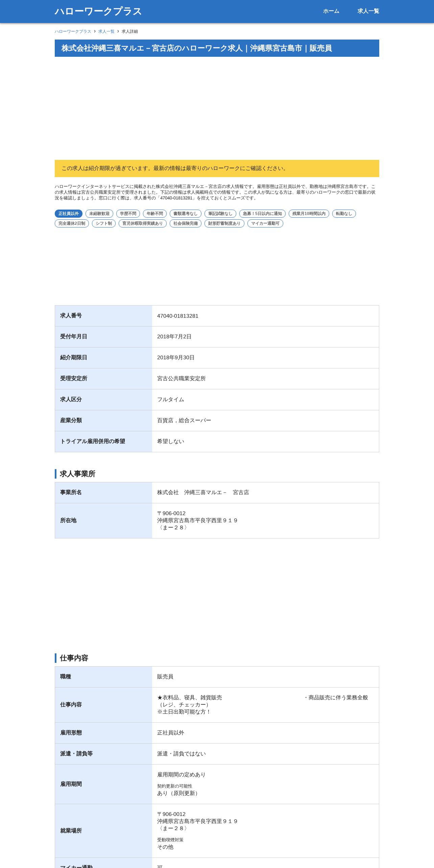Select the 残業月10時間以内 tag
The width and height of the screenshot is (434, 868).
pos(309,214)
